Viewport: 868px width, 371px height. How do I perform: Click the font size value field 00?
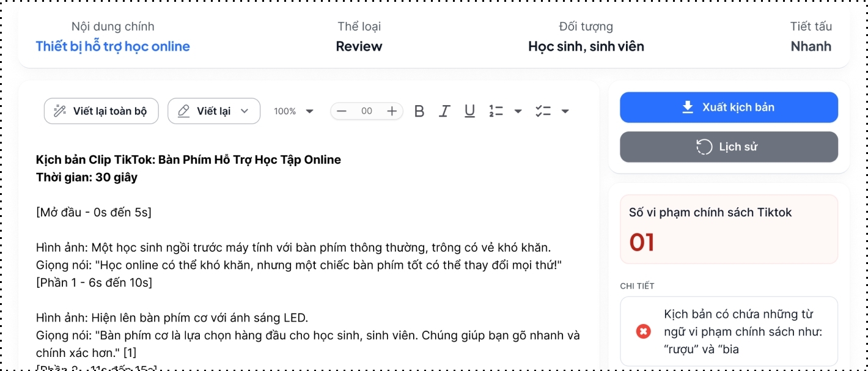(x=367, y=111)
